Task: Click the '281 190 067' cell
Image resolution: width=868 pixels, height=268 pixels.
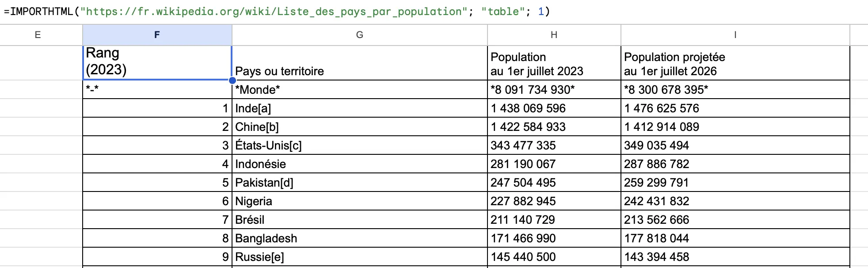Action: pyautogui.click(x=554, y=164)
